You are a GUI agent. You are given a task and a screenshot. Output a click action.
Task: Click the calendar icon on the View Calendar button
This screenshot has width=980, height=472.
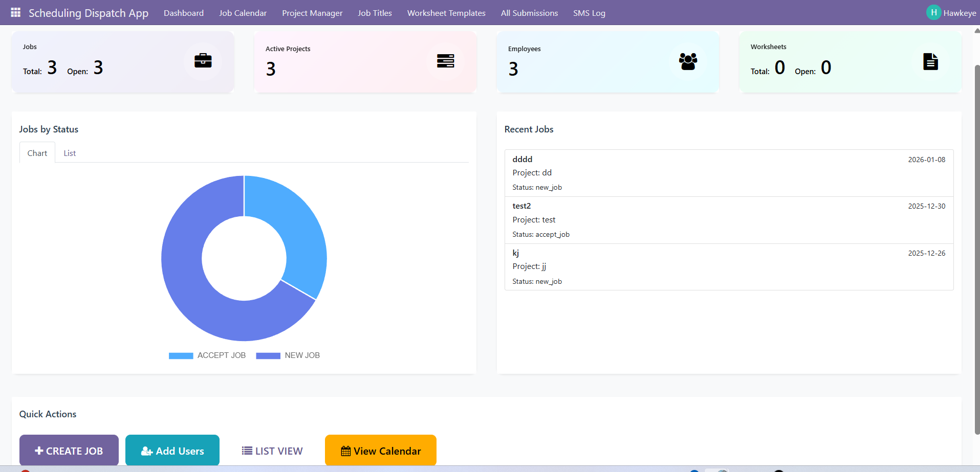(x=346, y=451)
